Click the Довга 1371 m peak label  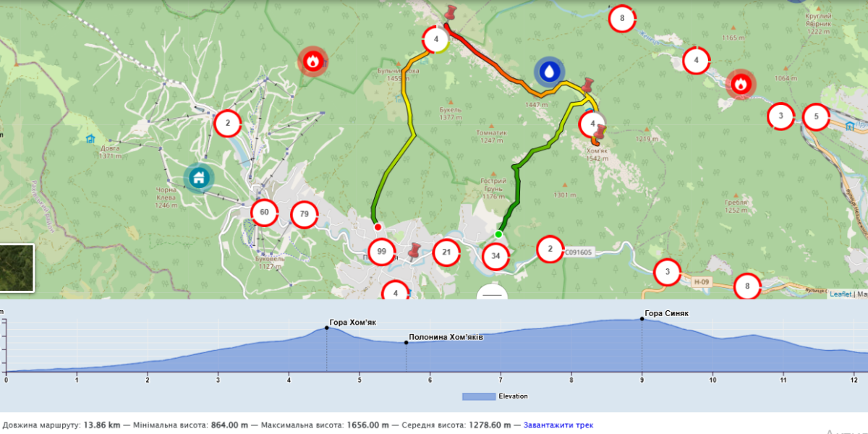point(109,152)
